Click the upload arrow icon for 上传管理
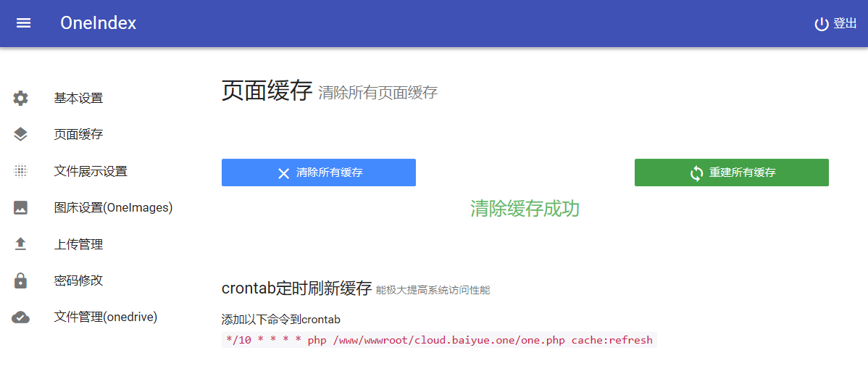 pyautogui.click(x=20, y=244)
